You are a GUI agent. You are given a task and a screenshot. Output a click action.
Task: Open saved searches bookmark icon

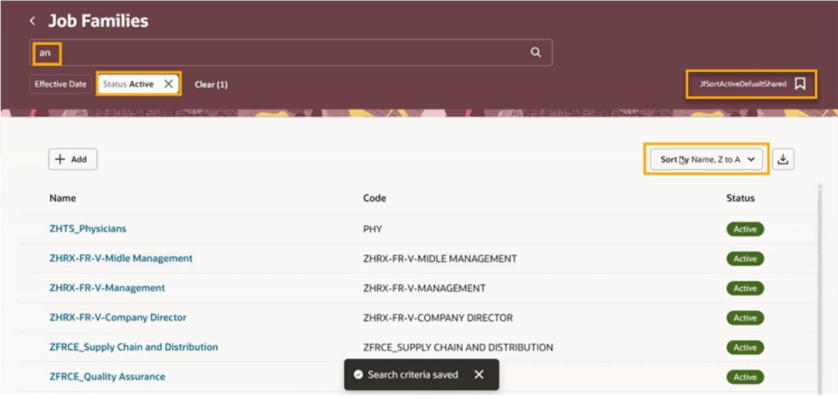tap(800, 84)
